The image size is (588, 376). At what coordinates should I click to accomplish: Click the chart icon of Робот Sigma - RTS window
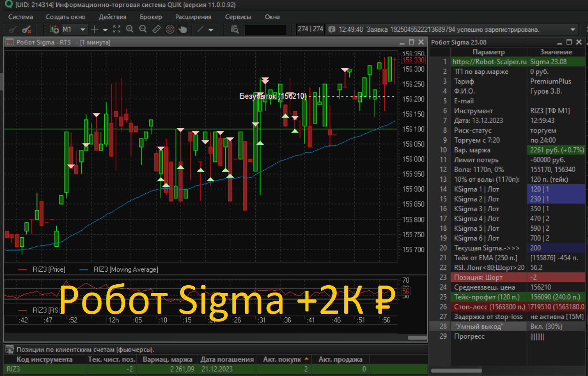tap(9, 42)
